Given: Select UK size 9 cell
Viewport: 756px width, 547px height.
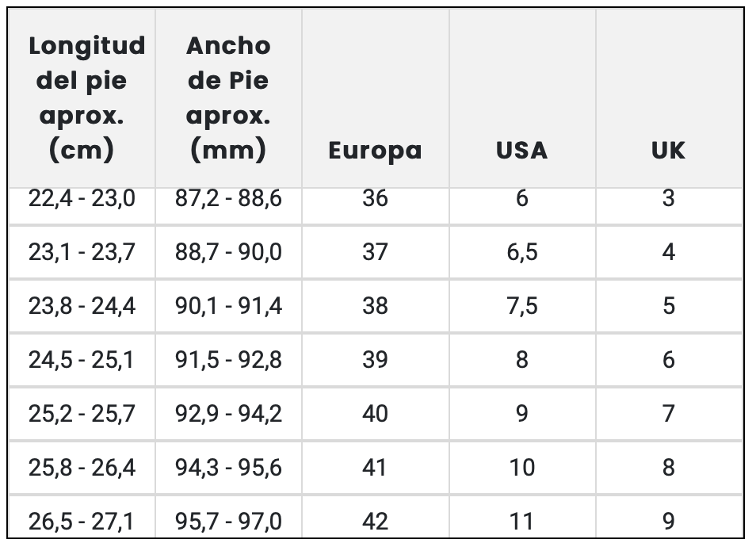Looking at the screenshot, I should 668,521.
